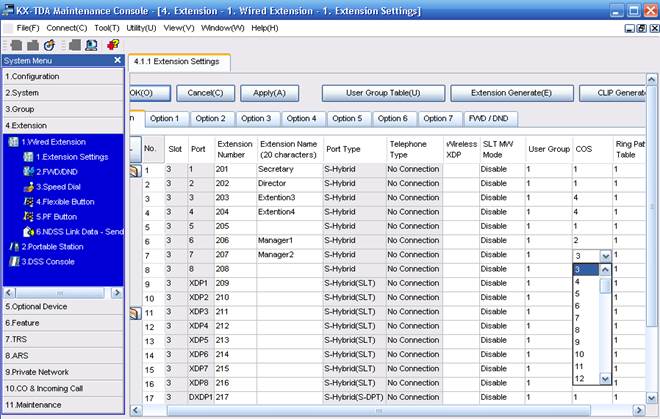Screen dimensions: 660x419
Task: Click the table's horizontal scrollbar right arrow
Action: point(639,410)
